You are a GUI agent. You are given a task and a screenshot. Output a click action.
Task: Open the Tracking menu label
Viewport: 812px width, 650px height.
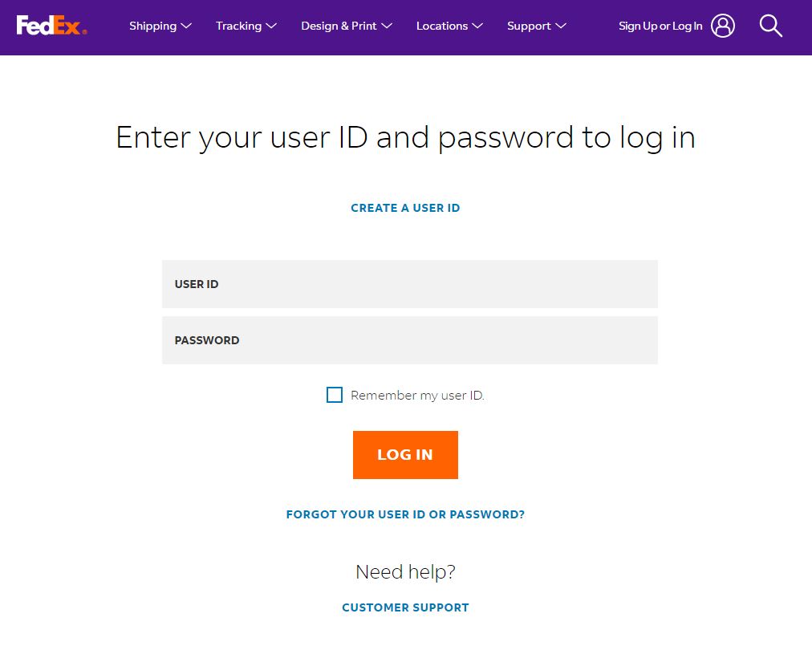(238, 26)
